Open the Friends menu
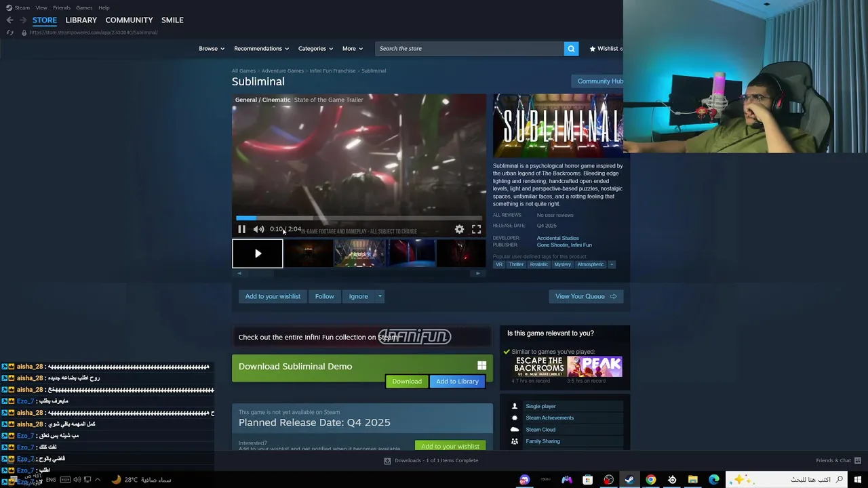868x488 pixels. (x=62, y=8)
